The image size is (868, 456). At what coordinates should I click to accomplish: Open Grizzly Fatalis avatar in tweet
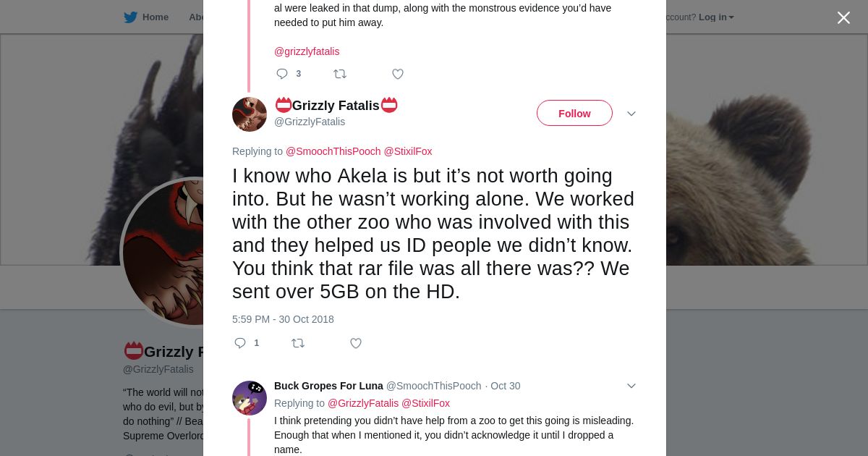click(x=250, y=114)
